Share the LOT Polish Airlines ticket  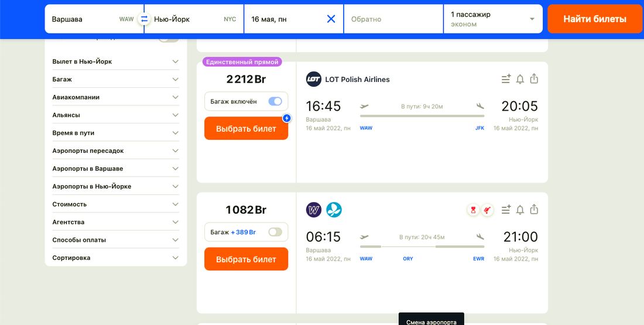pyautogui.click(x=534, y=79)
